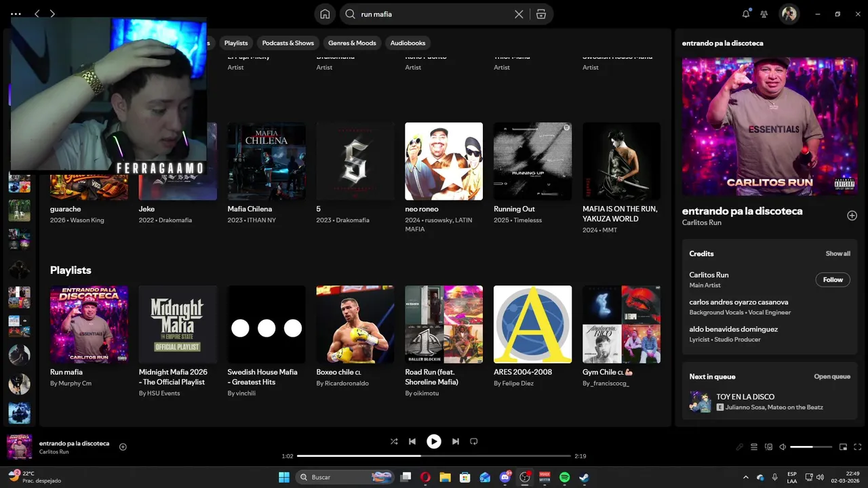Screen dimensions: 868x488
Task: Click the taskbar 'Buscar' search box
Action: [x=346, y=477]
